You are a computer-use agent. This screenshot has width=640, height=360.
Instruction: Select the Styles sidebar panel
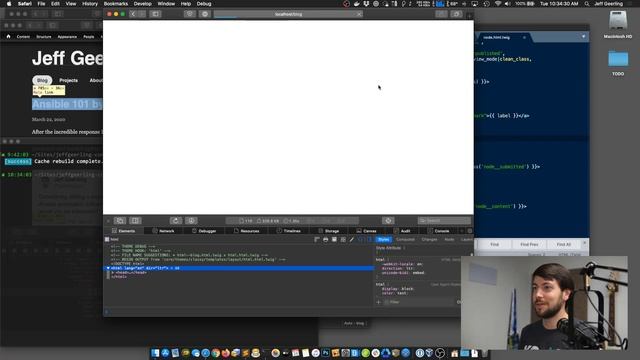[383, 240]
